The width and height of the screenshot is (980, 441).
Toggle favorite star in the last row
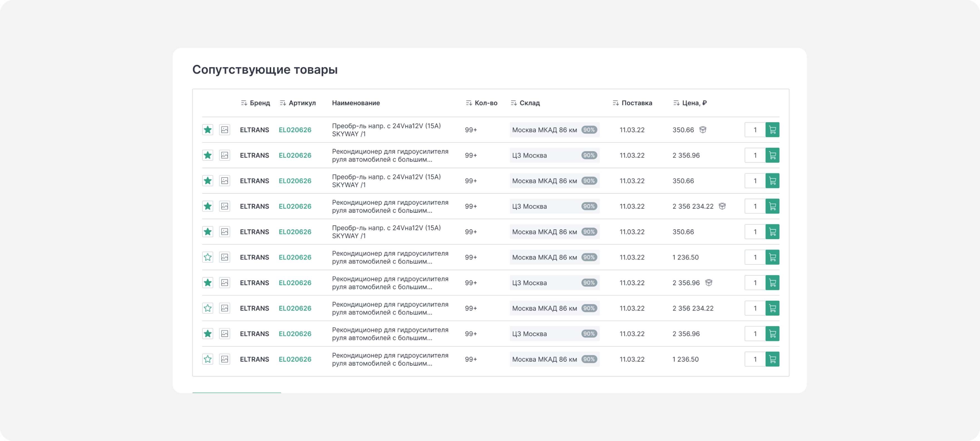tap(207, 359)
